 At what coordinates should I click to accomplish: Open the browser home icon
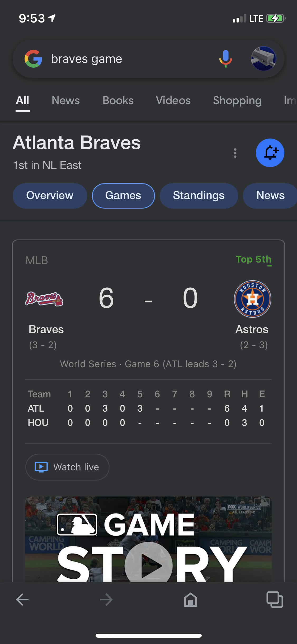(190, 600)
